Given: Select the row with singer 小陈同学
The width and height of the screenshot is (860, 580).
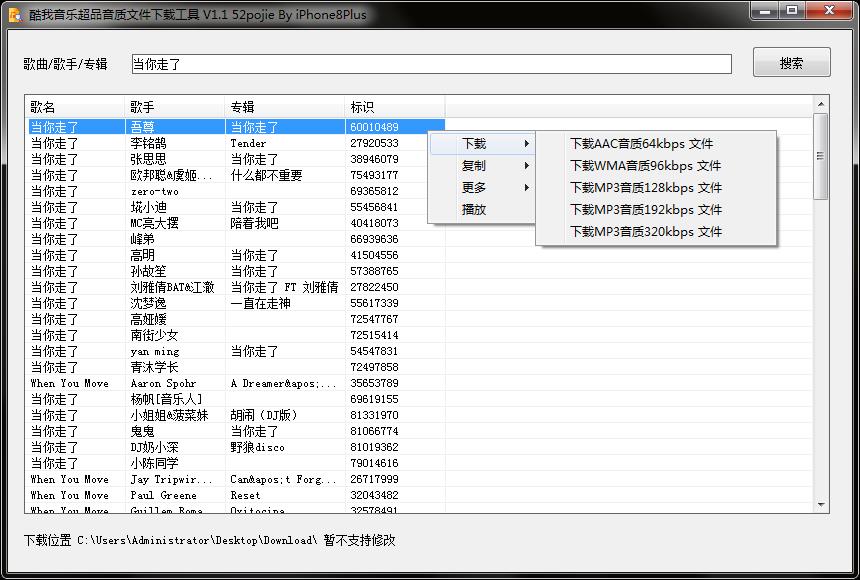Looking at the screenshot, I should click(236, 463).
